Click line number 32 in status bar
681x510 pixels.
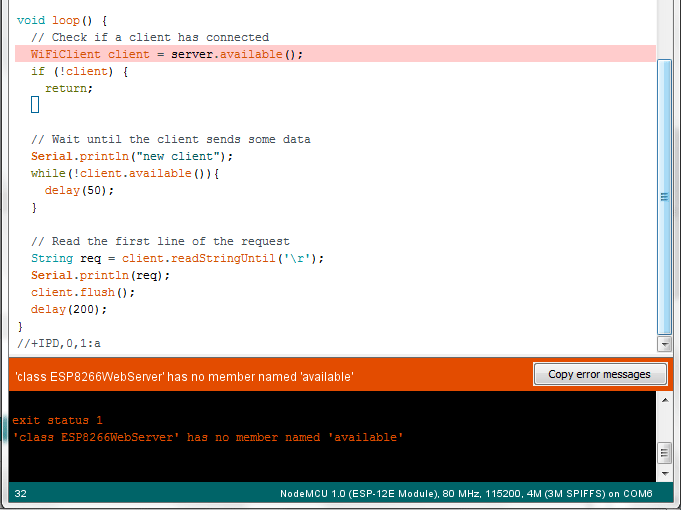point(21,494)
